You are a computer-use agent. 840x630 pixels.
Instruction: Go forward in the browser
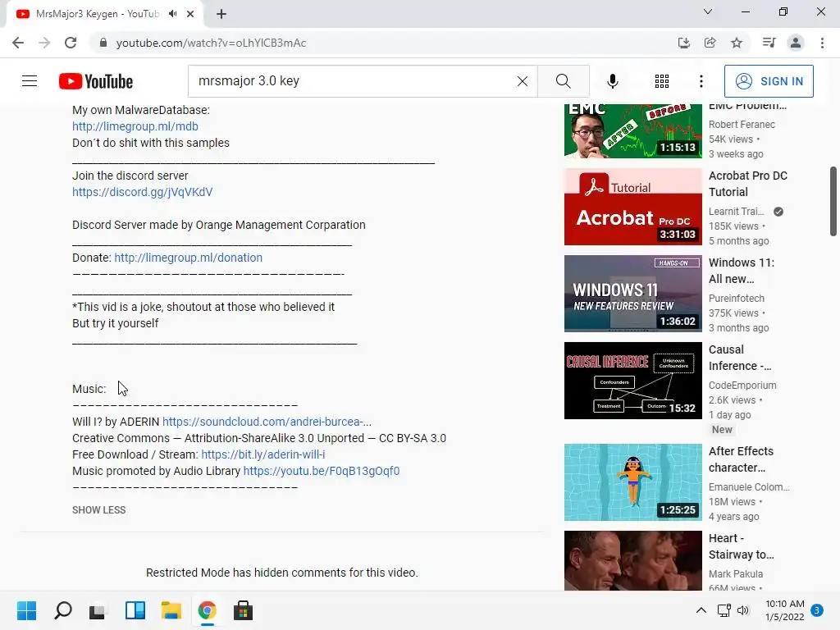coord(44,43)
